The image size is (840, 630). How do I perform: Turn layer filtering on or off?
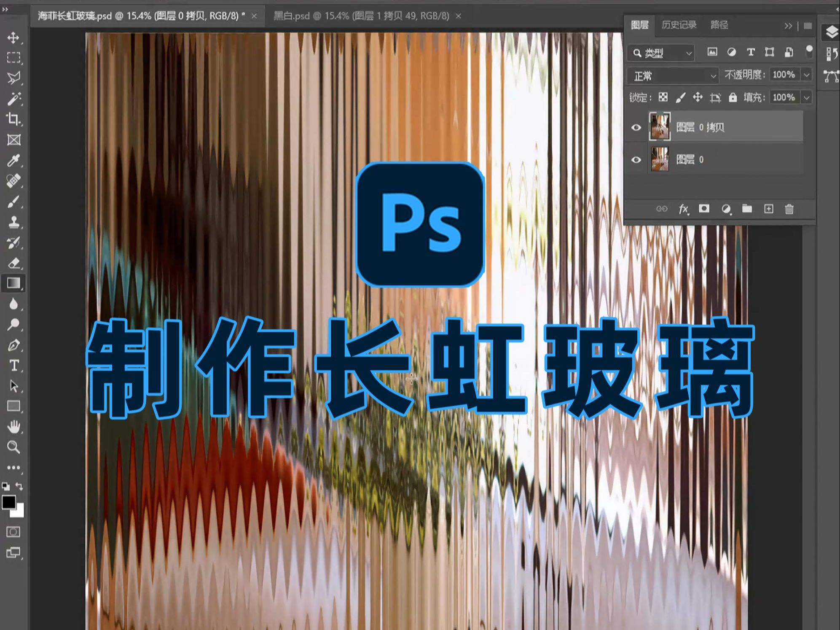click(809, 51)
